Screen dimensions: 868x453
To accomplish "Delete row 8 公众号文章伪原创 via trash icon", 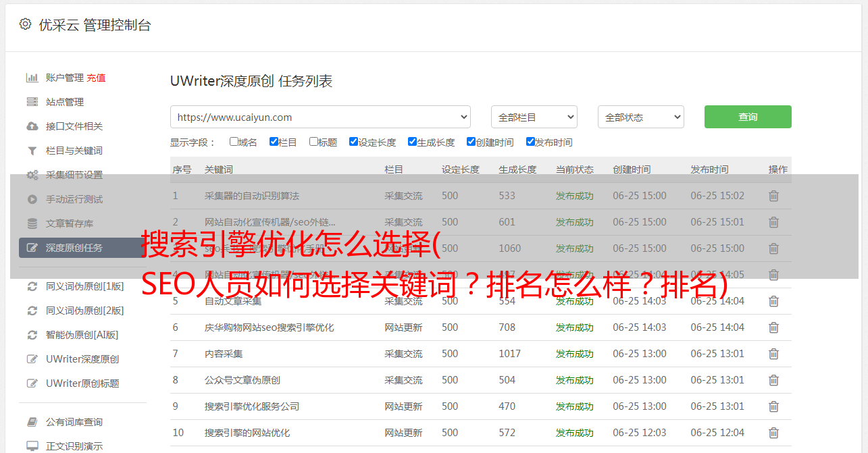I will click(x=774, y=380).
